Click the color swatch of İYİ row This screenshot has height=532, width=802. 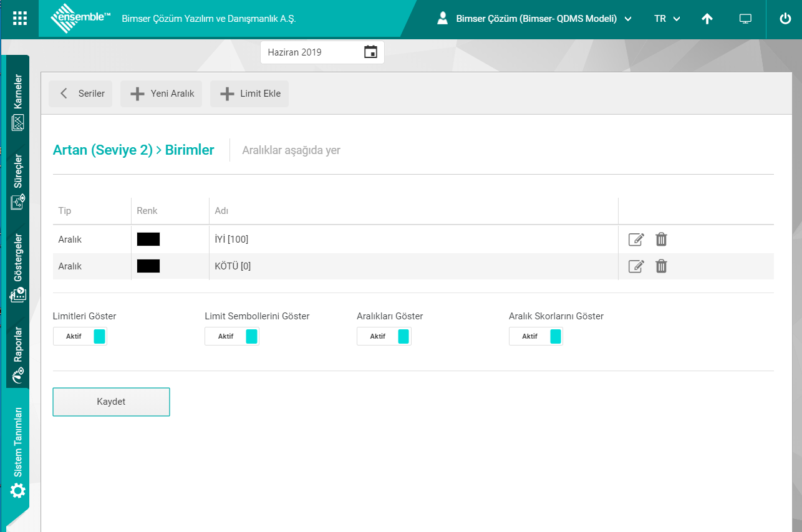coord(148,239)
